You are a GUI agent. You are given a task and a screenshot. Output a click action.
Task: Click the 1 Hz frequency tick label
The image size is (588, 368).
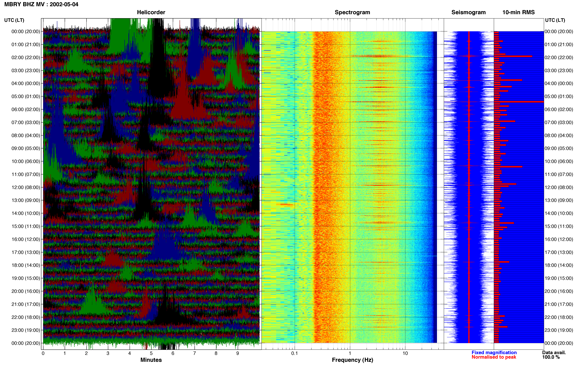point(350,353)
